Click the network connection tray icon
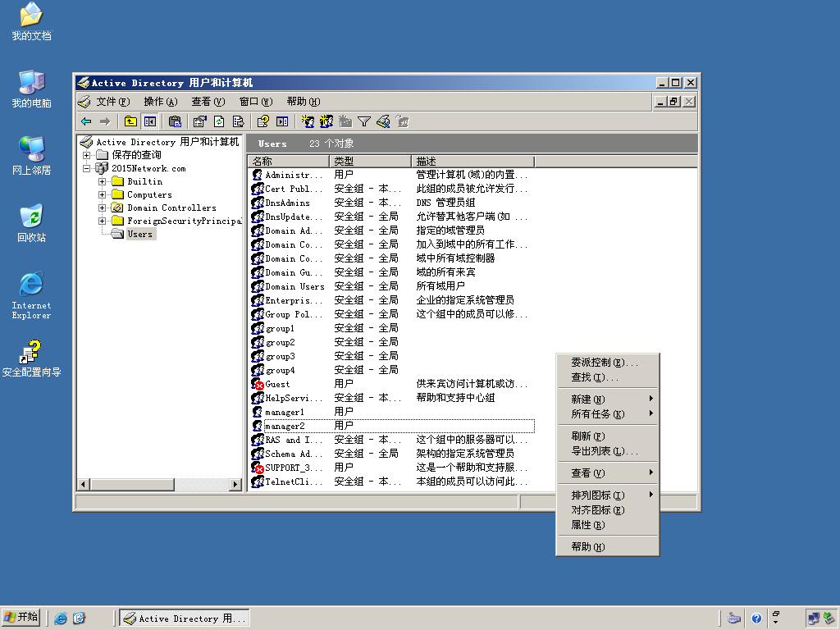The width and height of the screenshot is (840, 630). pos(813,619)
